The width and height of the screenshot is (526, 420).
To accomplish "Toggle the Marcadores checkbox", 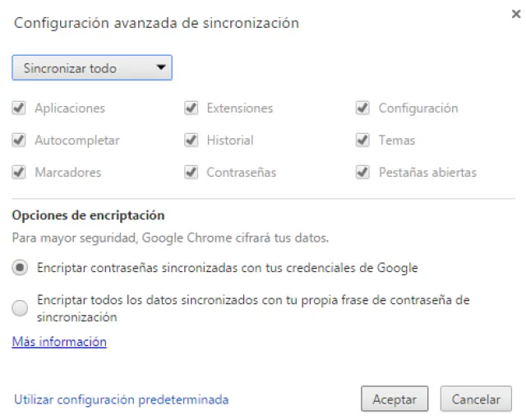I will click(x=19, y=173).
